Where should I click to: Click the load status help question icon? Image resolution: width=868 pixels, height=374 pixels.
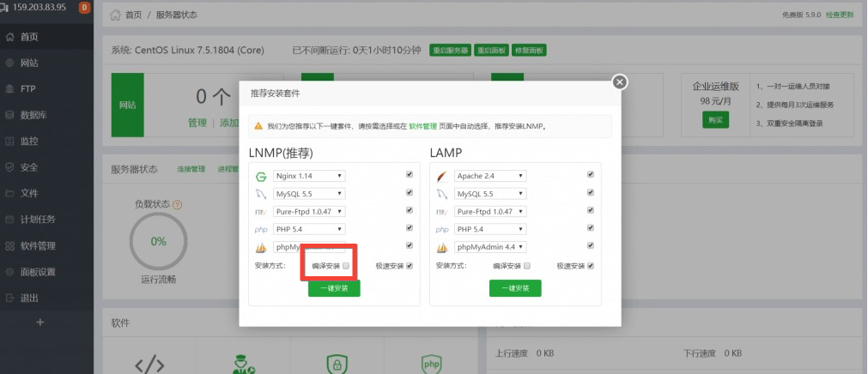coord(178,205)
